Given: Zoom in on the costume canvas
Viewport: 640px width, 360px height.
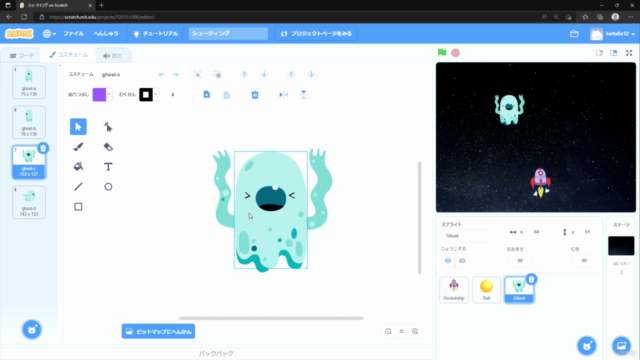Looking at the screenshot, I should pyautogui.click(x=415, y=331).
